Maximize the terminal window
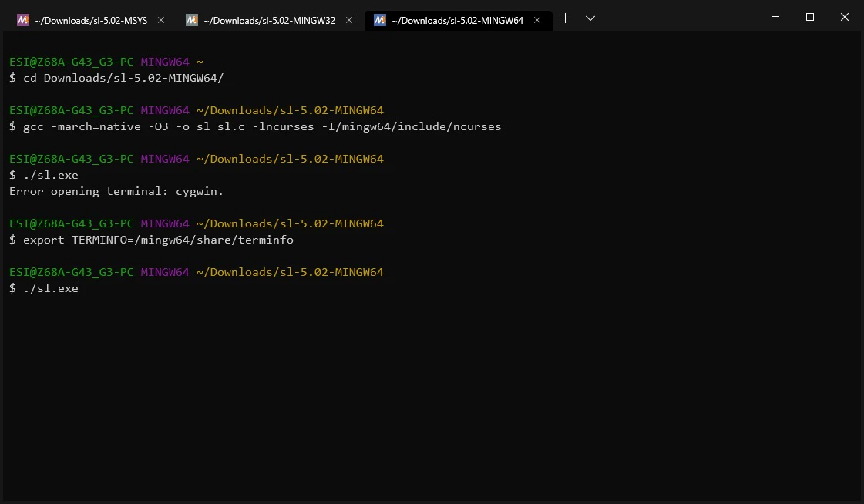The height and width of the screenshot is (504, 864). tap(810, 17)
